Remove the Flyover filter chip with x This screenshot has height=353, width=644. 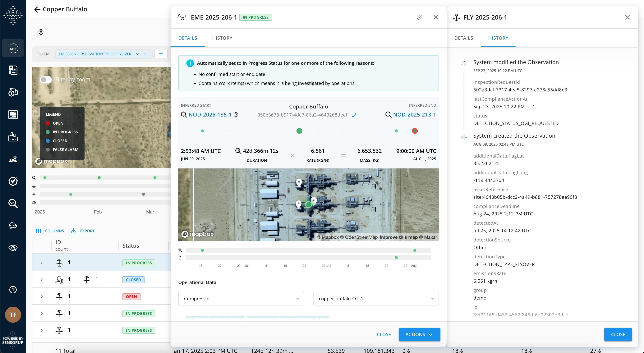pos(145,54)
